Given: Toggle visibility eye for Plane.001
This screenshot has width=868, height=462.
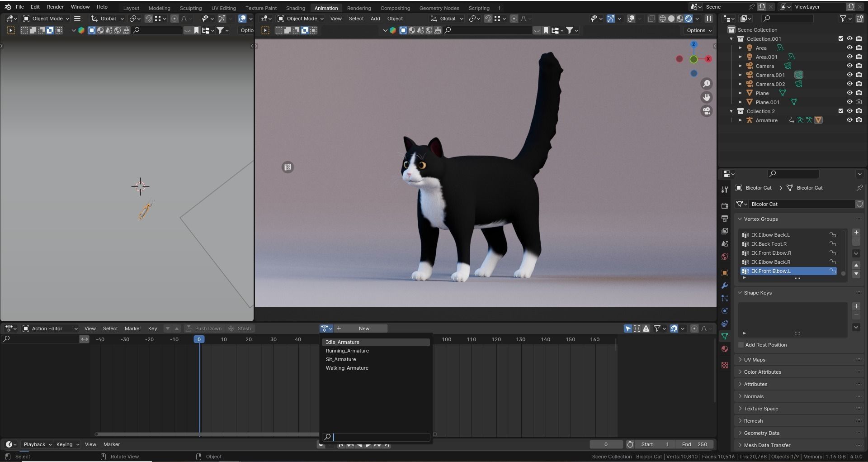Looking at the screenshot, I should (849, 102).
